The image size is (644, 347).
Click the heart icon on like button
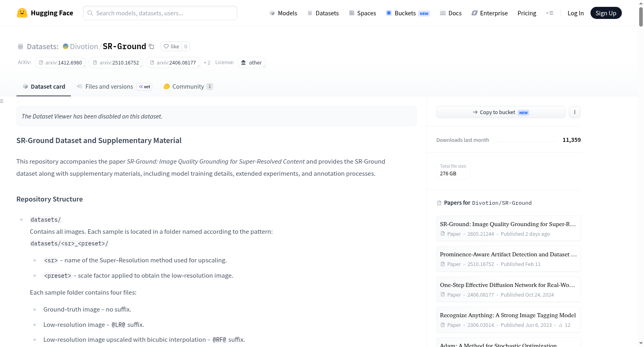pos(166,46)
